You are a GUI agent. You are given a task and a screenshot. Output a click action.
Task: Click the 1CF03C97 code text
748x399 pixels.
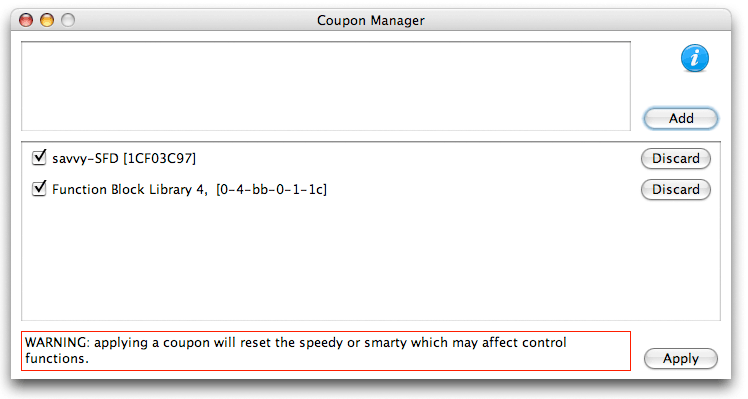(x=159, y=158)
